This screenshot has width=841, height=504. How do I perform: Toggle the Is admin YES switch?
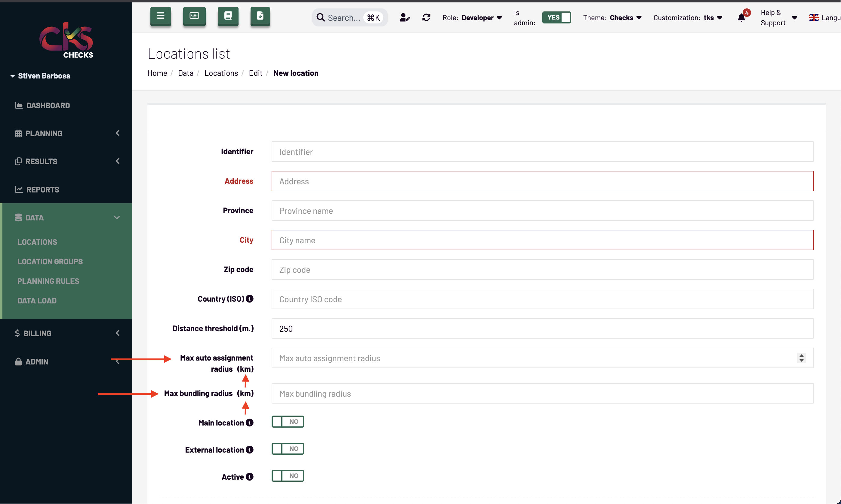point(556,18)
